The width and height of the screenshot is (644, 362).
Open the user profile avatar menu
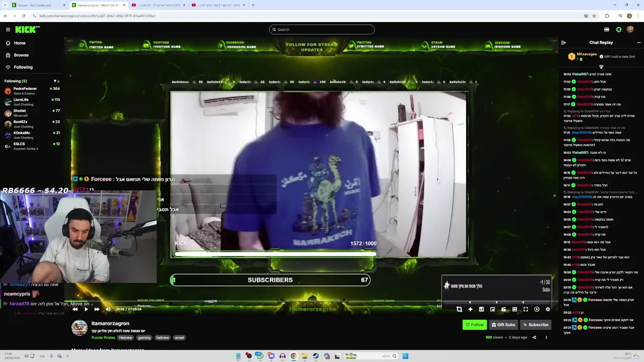pos(630,30)
